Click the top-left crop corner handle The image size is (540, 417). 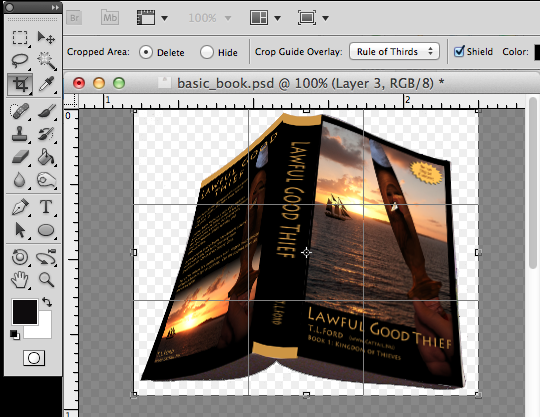pyautogui.click(x=134, y=111)
